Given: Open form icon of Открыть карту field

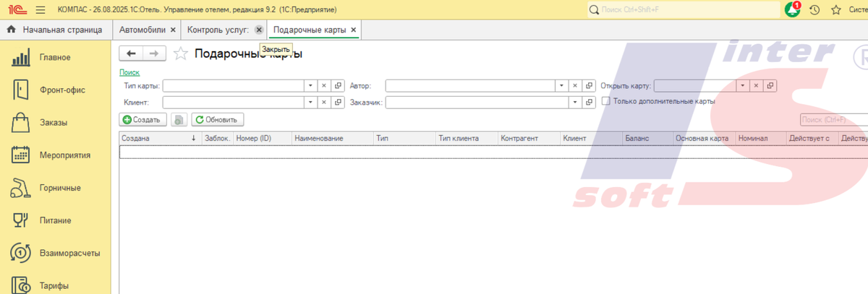Looking at the screenshot, I should pos(770,85).
